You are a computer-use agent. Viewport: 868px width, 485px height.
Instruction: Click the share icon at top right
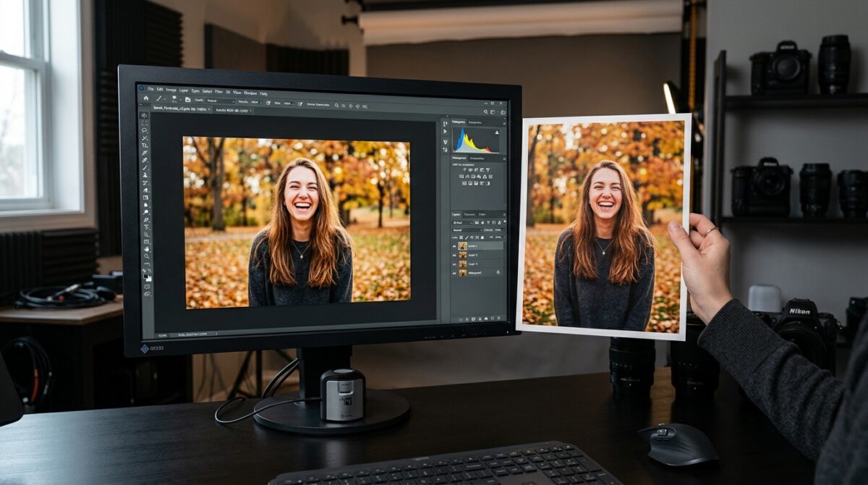[x=503, y=112]
